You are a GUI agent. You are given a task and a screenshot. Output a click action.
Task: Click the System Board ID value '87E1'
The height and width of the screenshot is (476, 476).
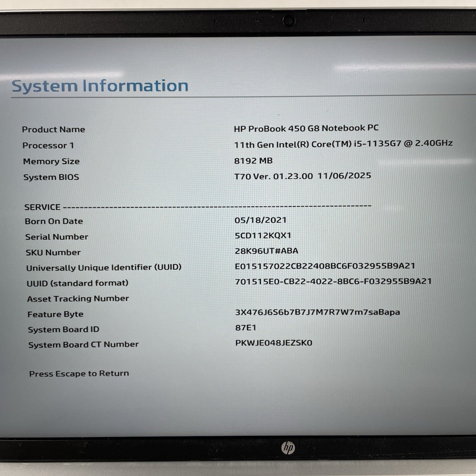coord(246,328)
